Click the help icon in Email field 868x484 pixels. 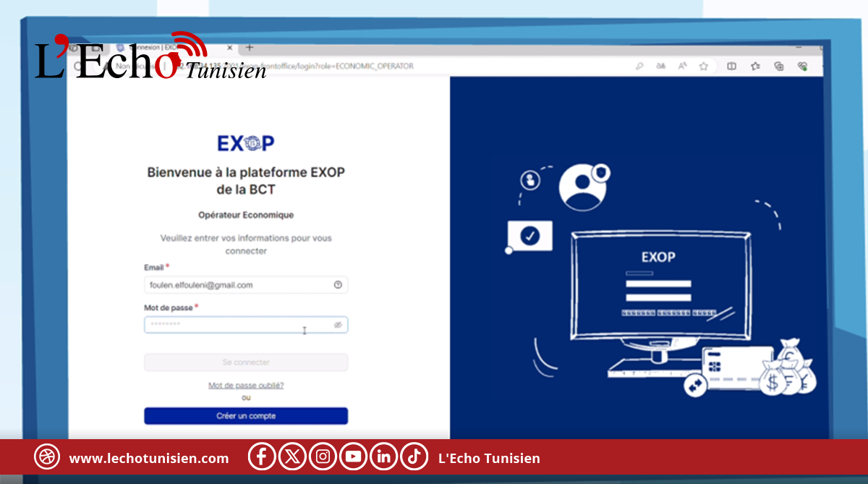[x=338, y=285]
